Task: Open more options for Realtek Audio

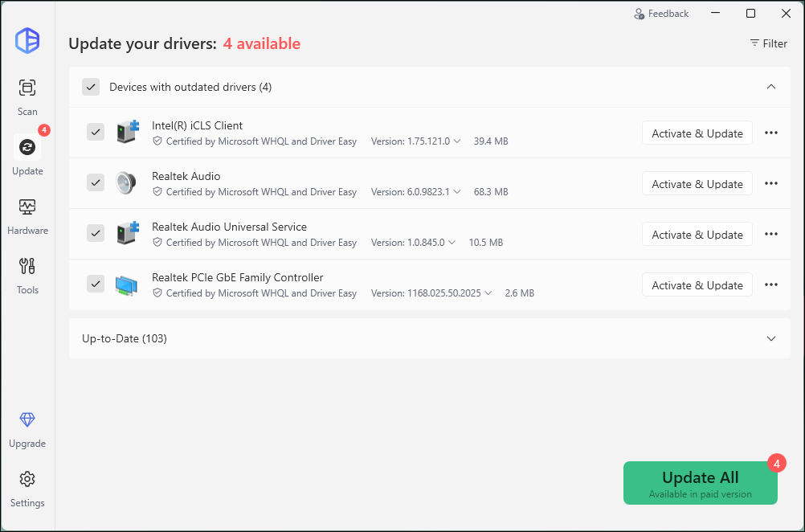Action: pos(770,184)
